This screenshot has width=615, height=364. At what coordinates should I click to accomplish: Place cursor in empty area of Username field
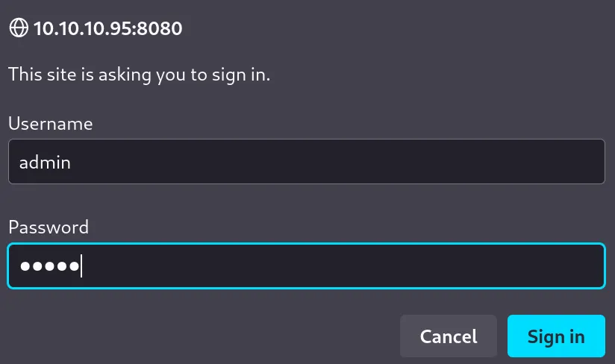336,161
